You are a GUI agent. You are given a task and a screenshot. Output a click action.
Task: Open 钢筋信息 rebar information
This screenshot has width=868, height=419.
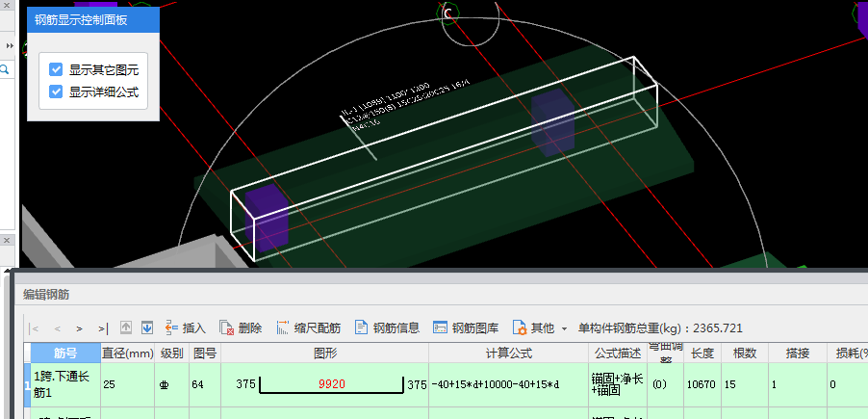(387, 328)
